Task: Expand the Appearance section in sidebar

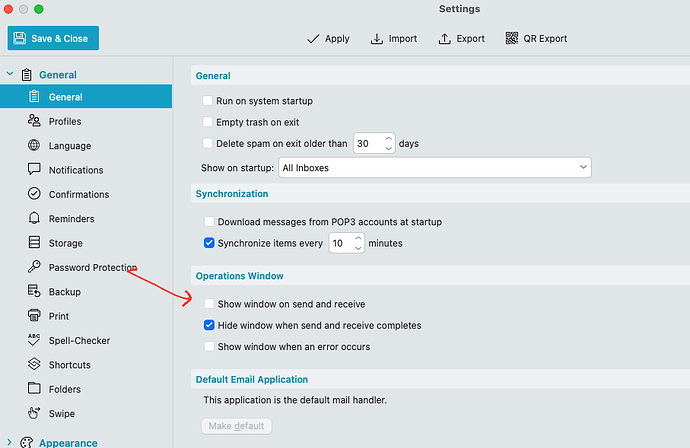Action: pyautogui.click(x=9, y=442)
